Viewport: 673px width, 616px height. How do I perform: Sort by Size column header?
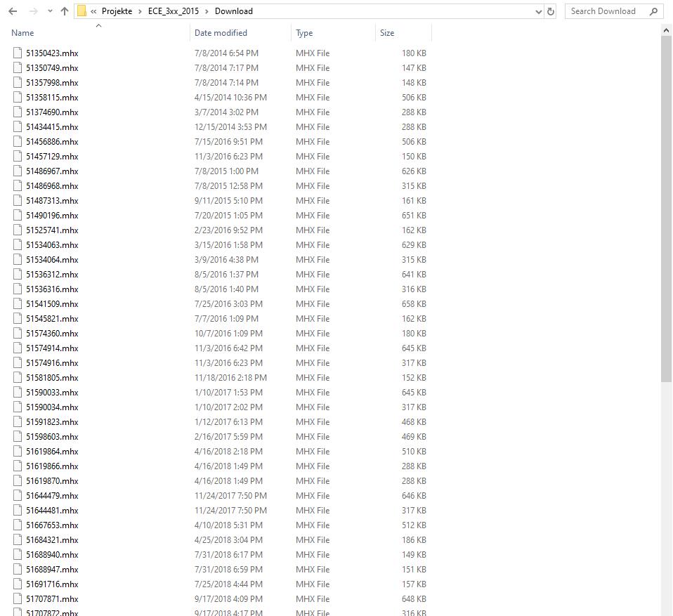(386, 32)
